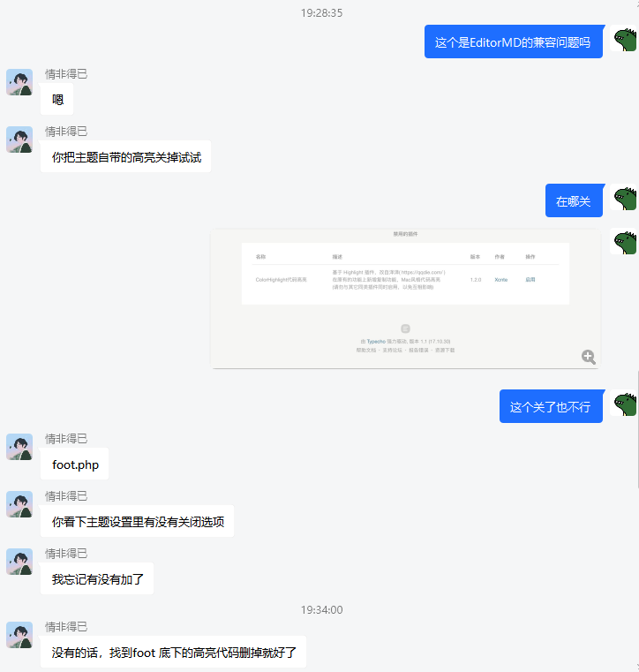The image size is (639, 672).
Task: Select the '这个关了也不行' message bubble
Action: point(552,406)
